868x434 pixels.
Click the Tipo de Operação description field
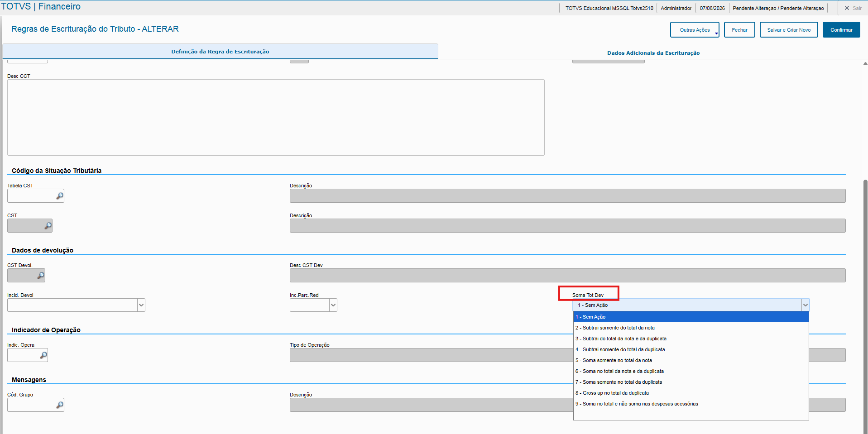pos(432,355)
